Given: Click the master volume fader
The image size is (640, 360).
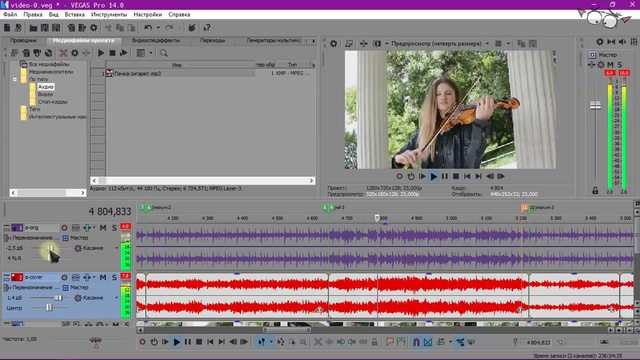Looking at the screenshot, I should [x=596, y=106].
